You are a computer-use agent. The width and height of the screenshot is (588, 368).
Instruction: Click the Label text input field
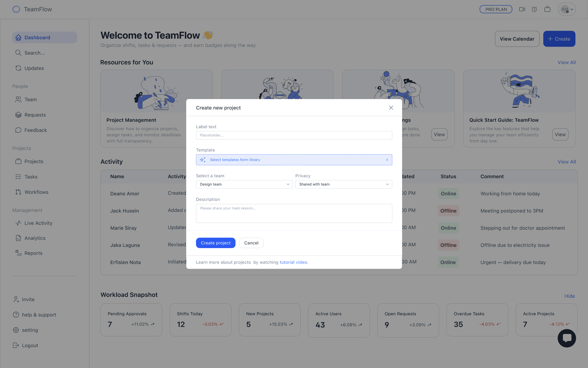tap(294, 135)
